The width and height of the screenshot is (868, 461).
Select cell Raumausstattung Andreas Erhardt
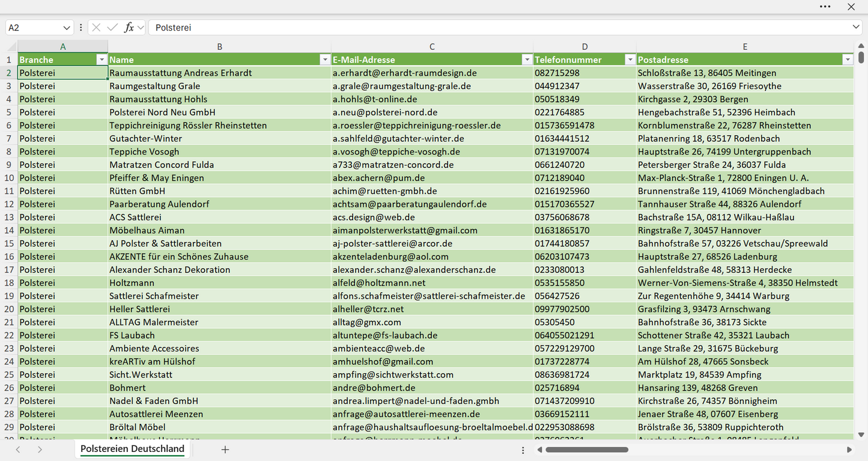220,73
